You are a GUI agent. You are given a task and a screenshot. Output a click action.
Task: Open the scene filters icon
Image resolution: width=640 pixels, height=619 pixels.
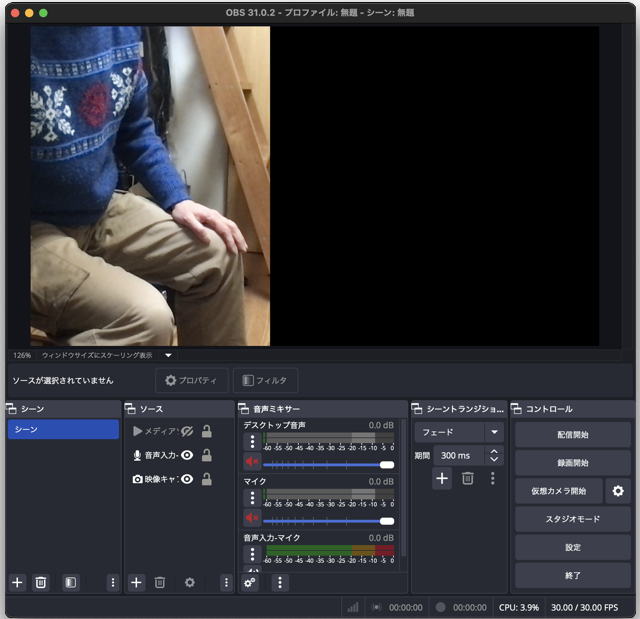[x=70, y=582]
